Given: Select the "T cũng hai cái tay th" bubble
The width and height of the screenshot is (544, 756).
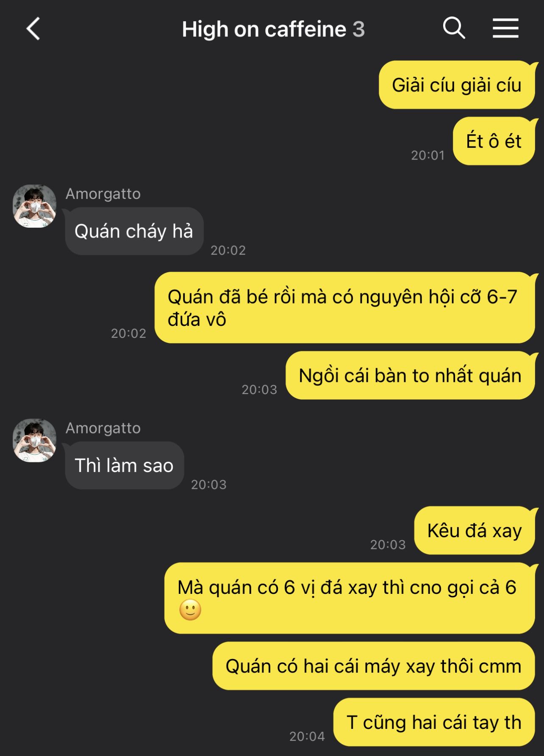Looking at the screenshot, I should coord(434,722).
